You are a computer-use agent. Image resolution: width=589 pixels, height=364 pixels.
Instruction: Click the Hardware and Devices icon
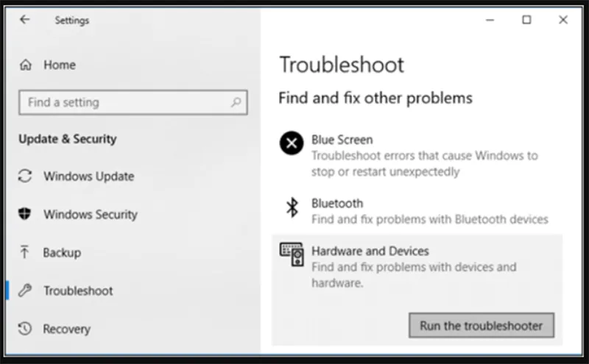click(x=292, y=254)
